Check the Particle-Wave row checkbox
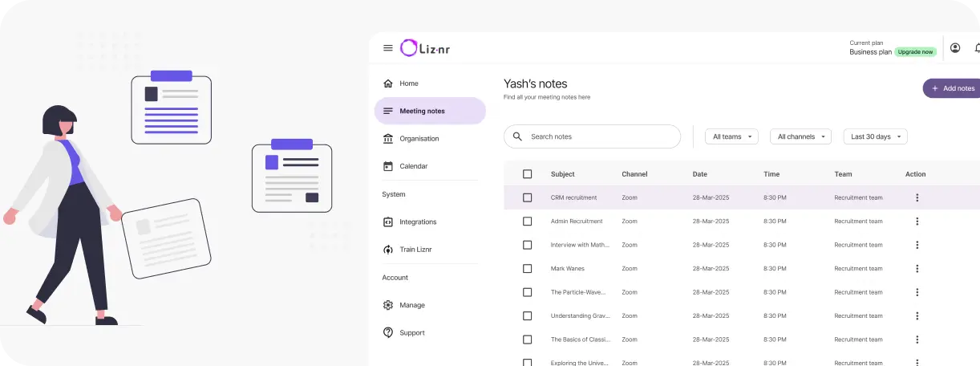 tap(527, 292)
